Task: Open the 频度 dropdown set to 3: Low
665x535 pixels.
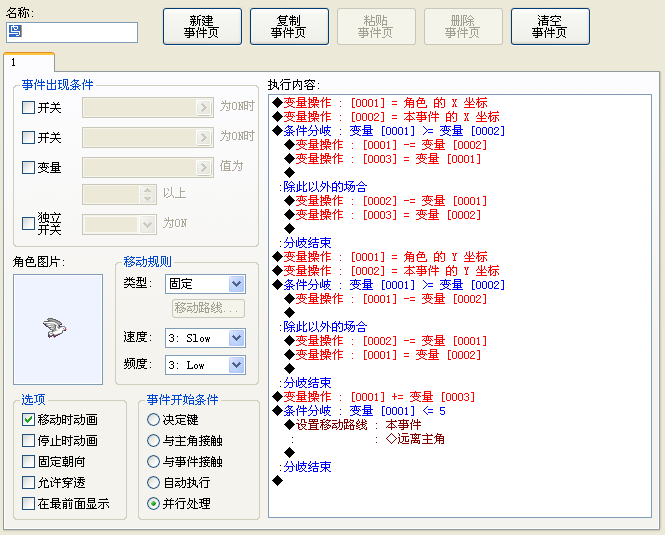Action: (x=205, y=365)
